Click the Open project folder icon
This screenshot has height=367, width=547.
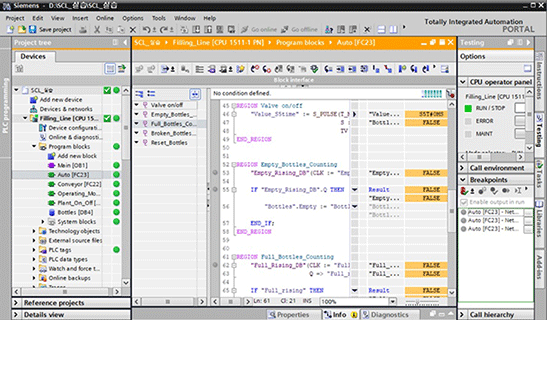click(x=22, y=30)
